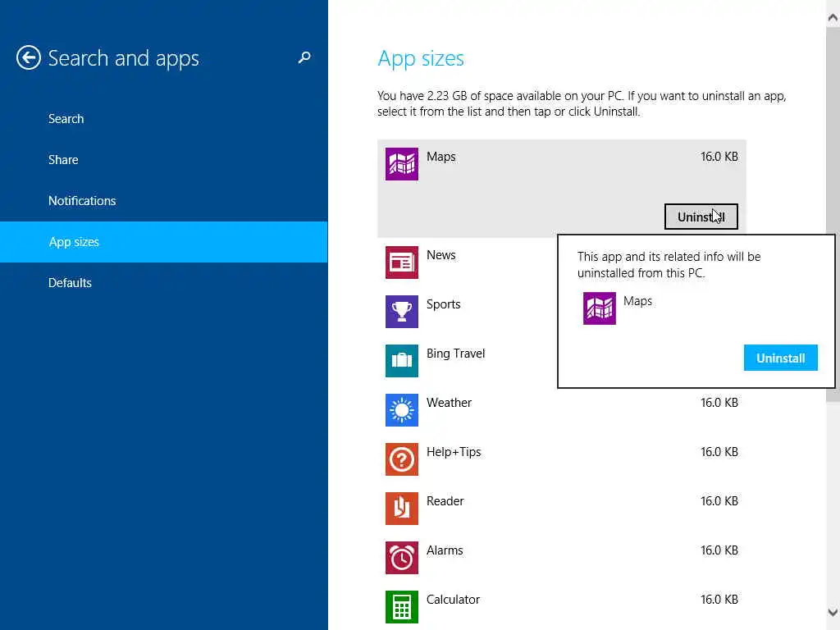Click the Help+Tips question mark icon

(402, 459)
